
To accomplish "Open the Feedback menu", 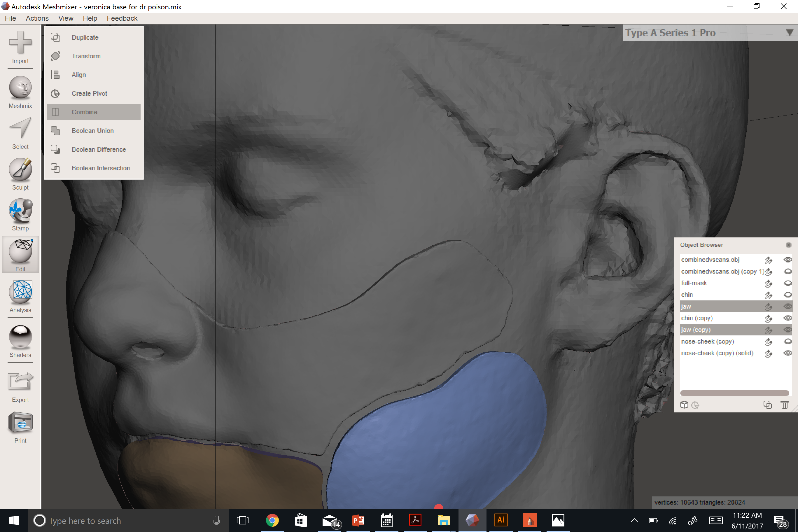I will [122, 18].
